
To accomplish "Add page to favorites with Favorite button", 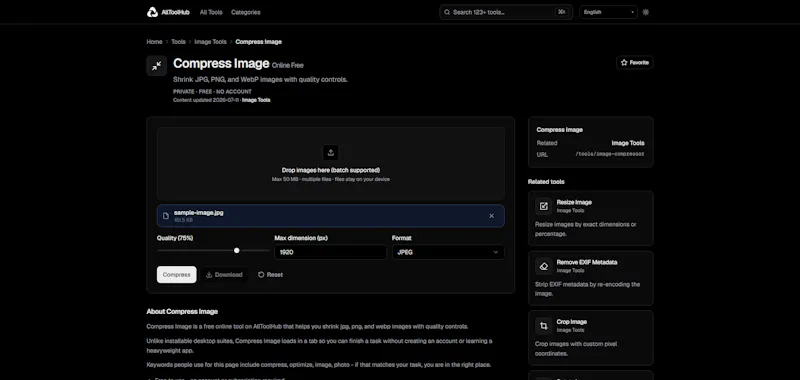I will click(x=635, y=62).
